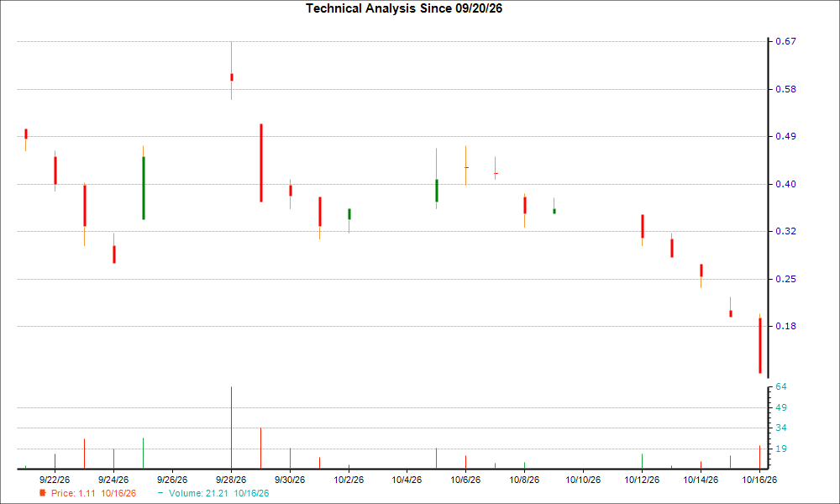Click the 19 volume axis label
The image size is (840, 504).
click(x=781, y=449)
